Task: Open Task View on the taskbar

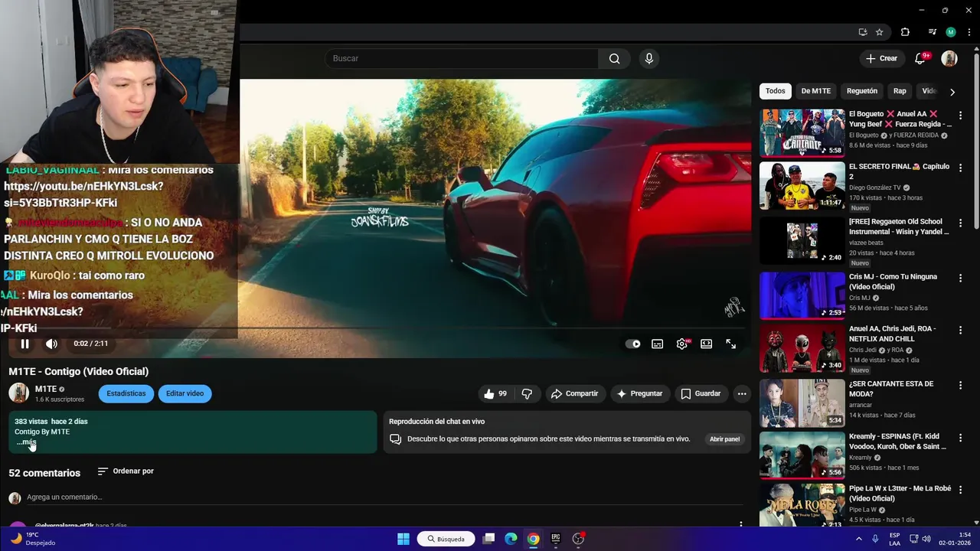Action: tap(488, 539)
